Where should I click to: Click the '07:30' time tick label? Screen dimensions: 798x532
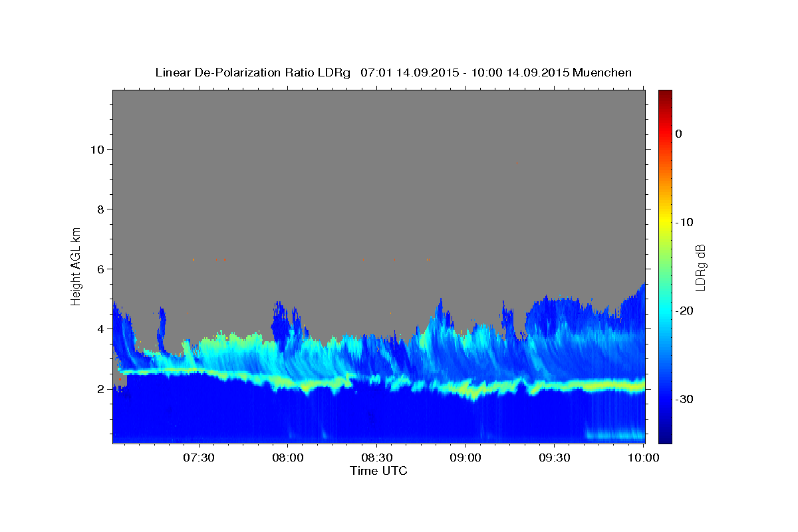point(199,458)
